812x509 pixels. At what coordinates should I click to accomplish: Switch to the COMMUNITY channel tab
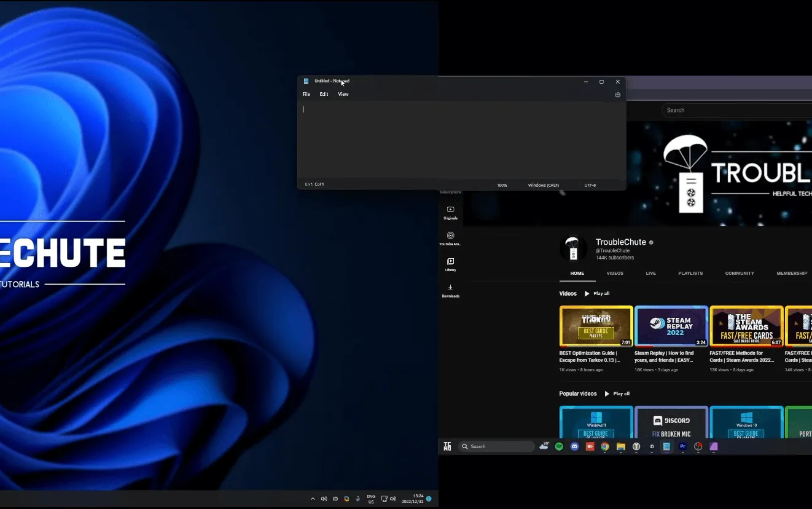pos(740,273)
